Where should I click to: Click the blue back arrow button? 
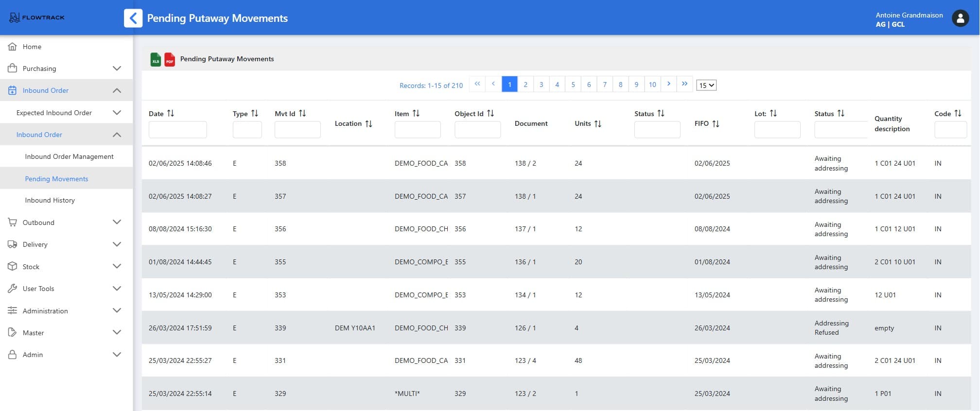coord(133,18)
